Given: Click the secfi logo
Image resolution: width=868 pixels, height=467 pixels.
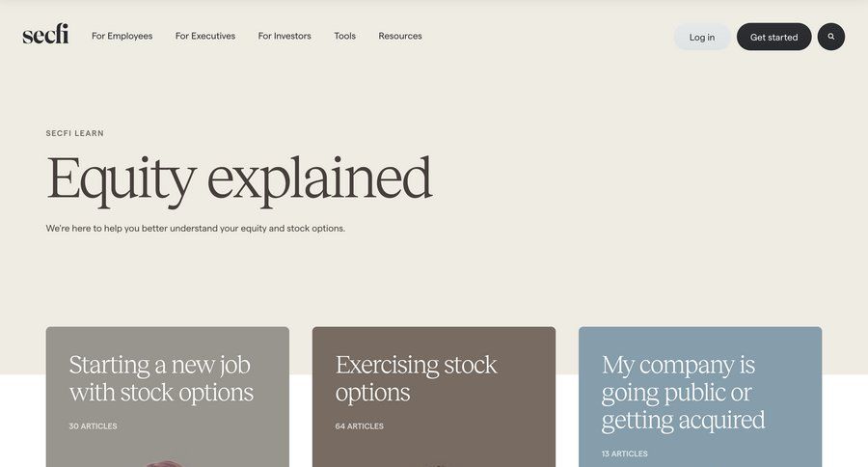Looking at the screenshot, I should [45, 35].
